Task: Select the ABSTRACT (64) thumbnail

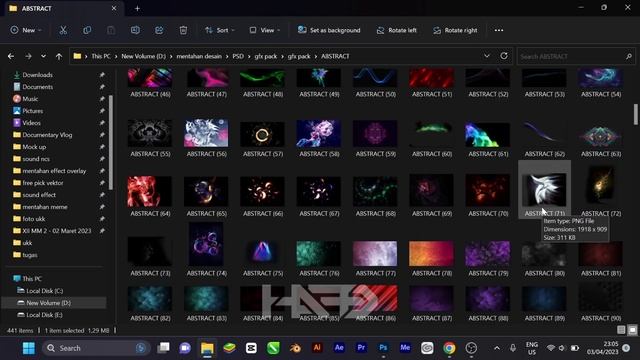Action: coord(150,191)
